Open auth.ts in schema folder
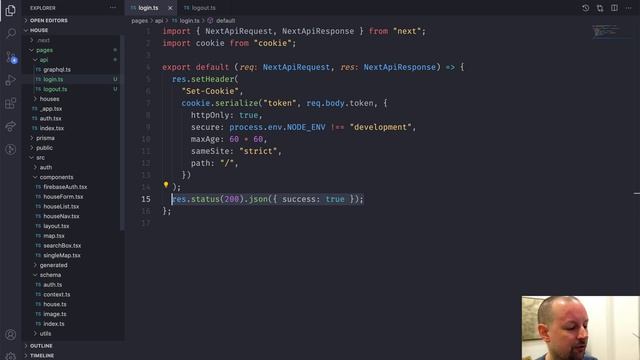Viewport: 640px width, 360px height. coord(53,285)
